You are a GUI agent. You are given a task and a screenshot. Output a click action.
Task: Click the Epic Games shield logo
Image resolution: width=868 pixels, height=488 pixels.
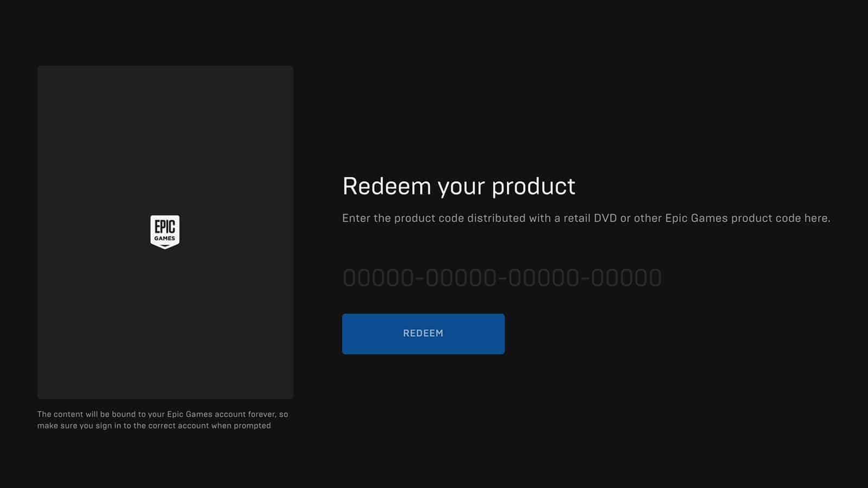(x=165, y=232)
